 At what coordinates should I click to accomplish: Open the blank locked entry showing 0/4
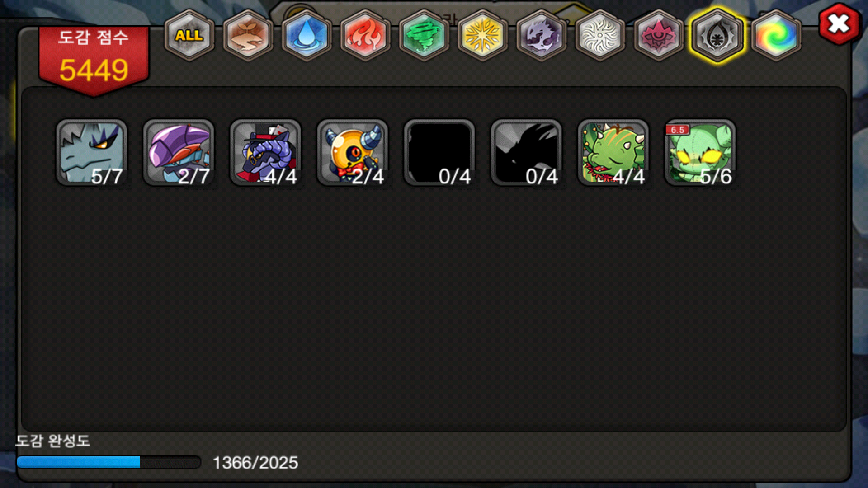click(439, 153)
